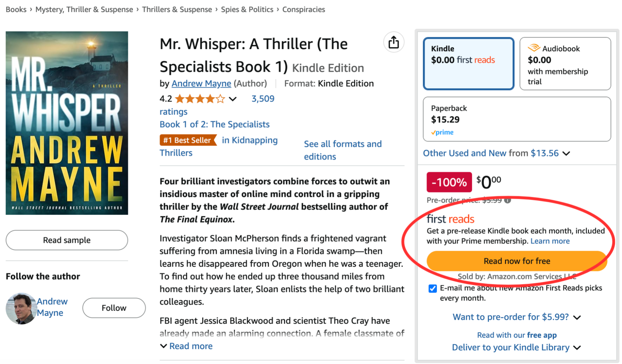
Task: Choose the Paperback $15.29 format
Action: [517, 119]
